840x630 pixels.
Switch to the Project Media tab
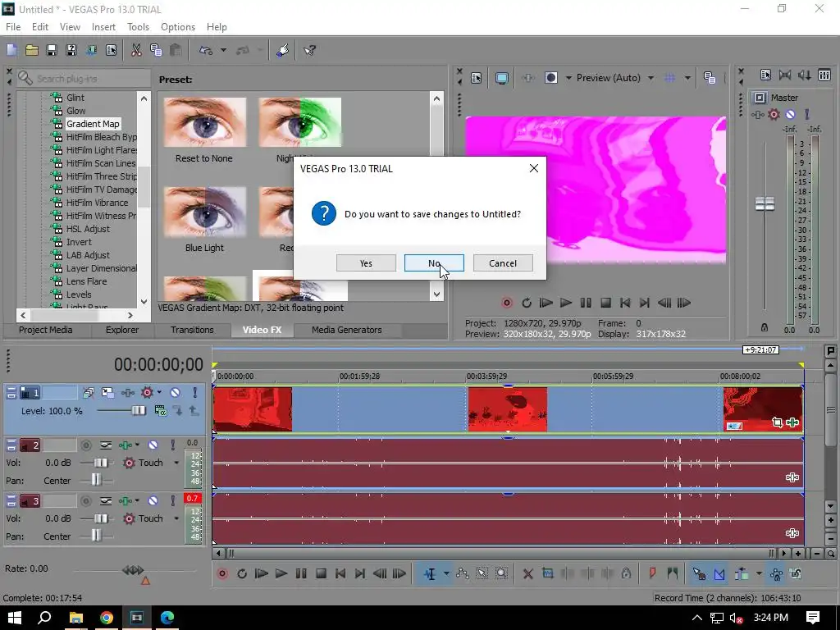click(x=46, y=330)
